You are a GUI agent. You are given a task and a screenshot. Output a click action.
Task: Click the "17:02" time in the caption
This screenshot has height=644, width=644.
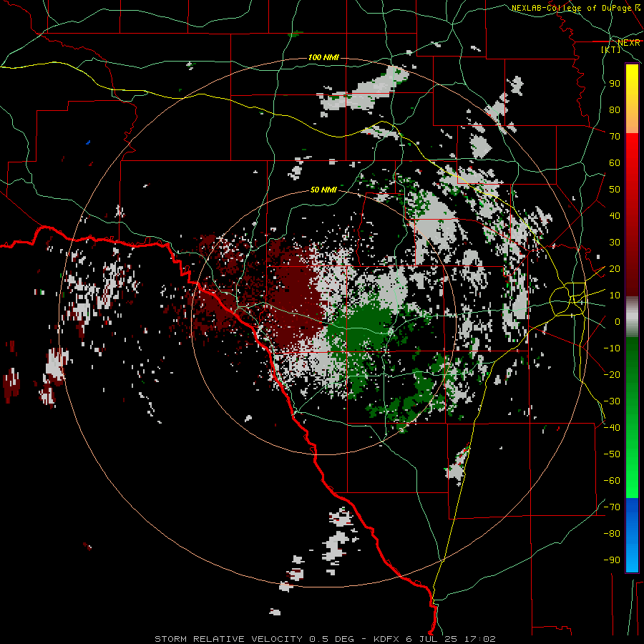(479, 639)
